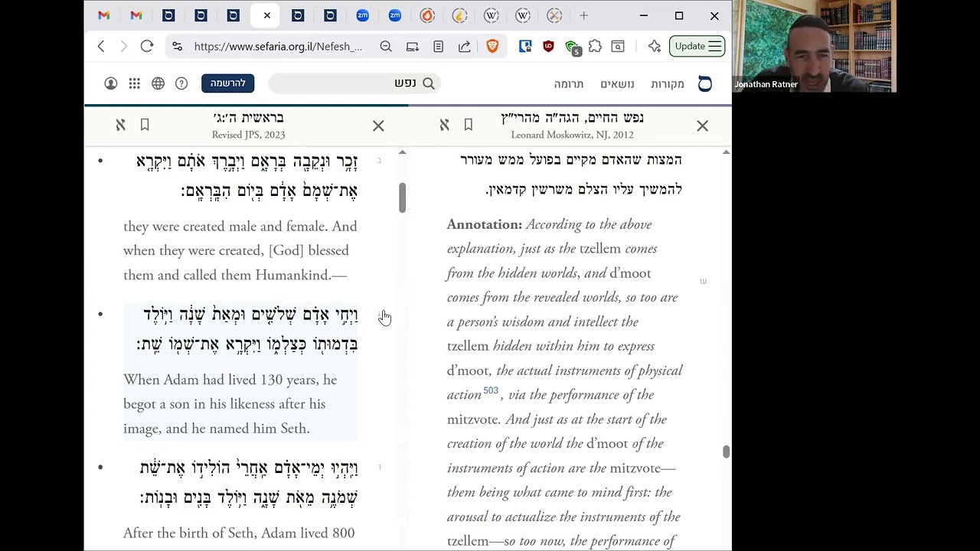Image resolution: width=980 pixels, height=551 pixels.
Task: Click the Sefaria logo home icon
Action: [705, 83]
